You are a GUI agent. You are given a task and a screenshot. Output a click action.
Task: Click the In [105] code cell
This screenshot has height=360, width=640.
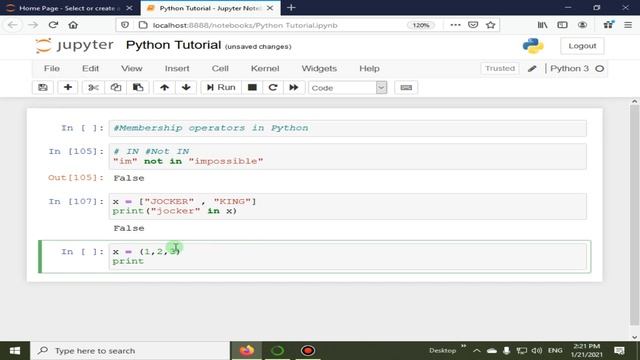pos(348,156)
